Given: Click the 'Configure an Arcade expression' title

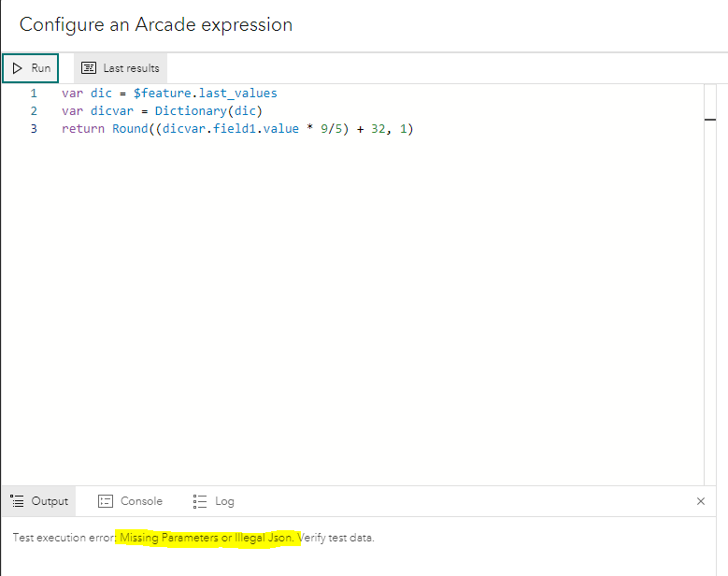Looking at the screenshot, I should pos(156,24).
